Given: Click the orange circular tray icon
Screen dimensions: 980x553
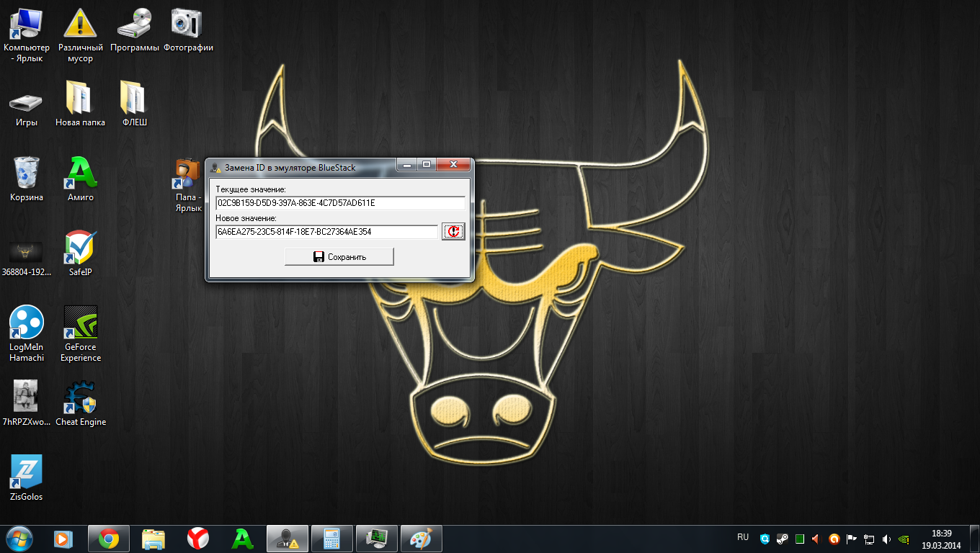Looking at the screenshot, I should point(834,539).
